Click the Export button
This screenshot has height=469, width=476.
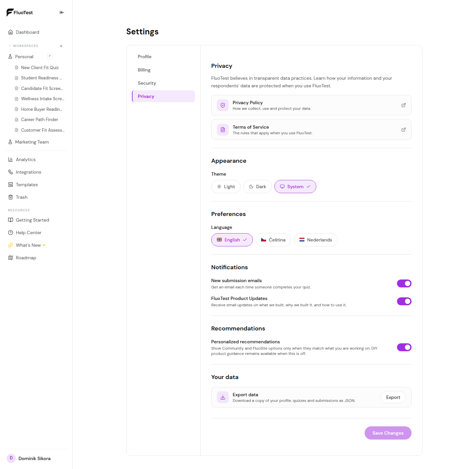(x=393, y=397)
